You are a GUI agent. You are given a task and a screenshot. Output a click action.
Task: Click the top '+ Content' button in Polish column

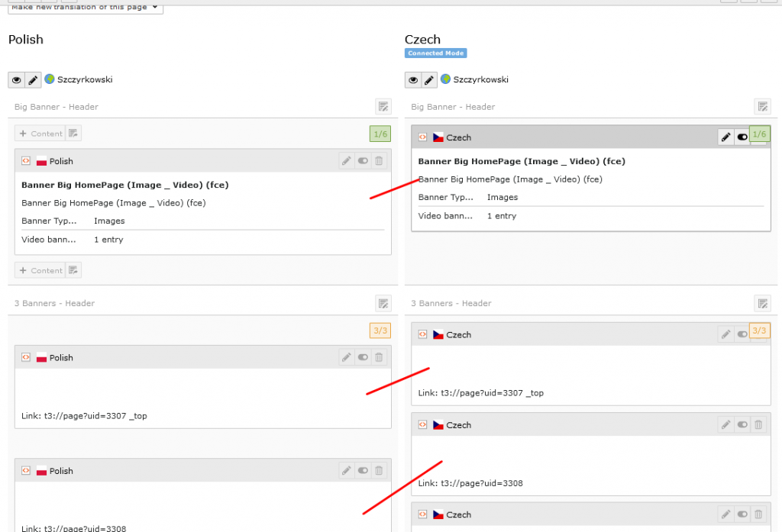click(40, 134)
